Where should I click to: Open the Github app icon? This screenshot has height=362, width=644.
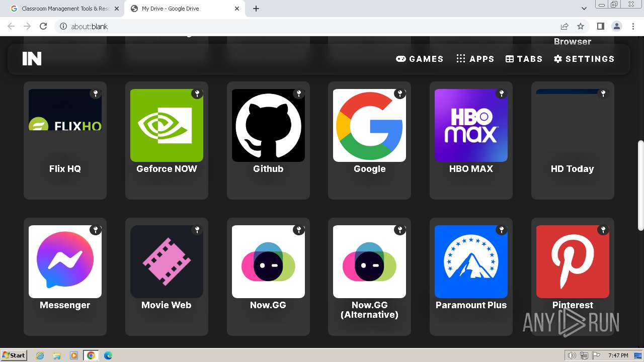(x=268, y=126)
